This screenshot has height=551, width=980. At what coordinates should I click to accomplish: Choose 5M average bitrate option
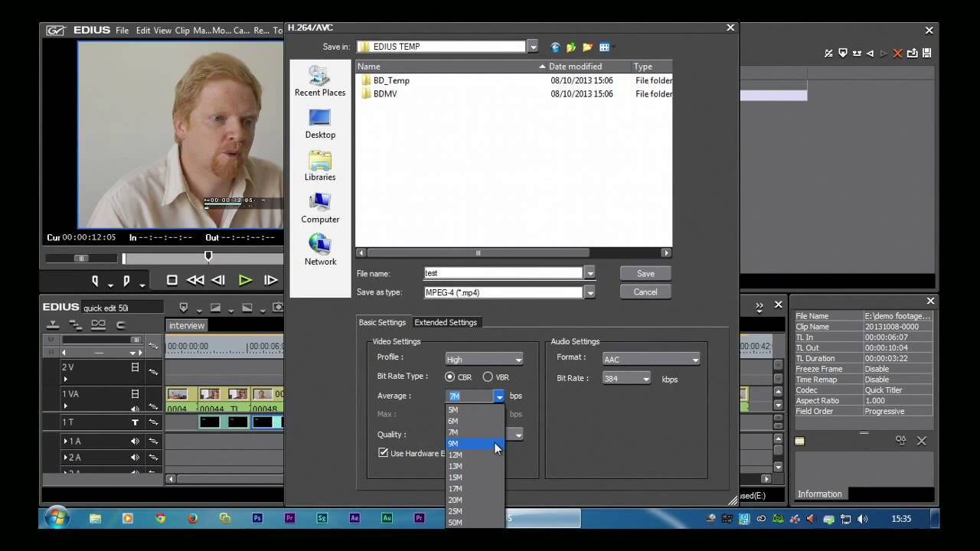click(x=475, y=409)
